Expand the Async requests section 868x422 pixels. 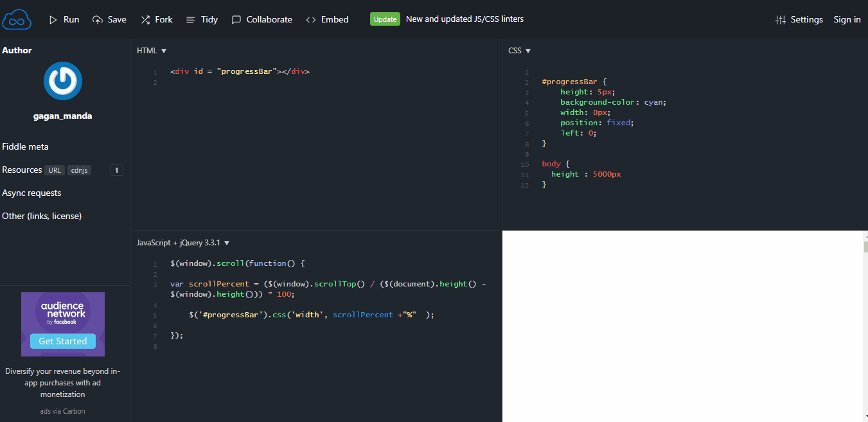tap(31, 193)
